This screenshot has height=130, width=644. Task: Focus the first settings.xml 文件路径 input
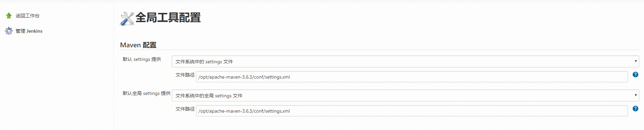click(x=412, y=77)
